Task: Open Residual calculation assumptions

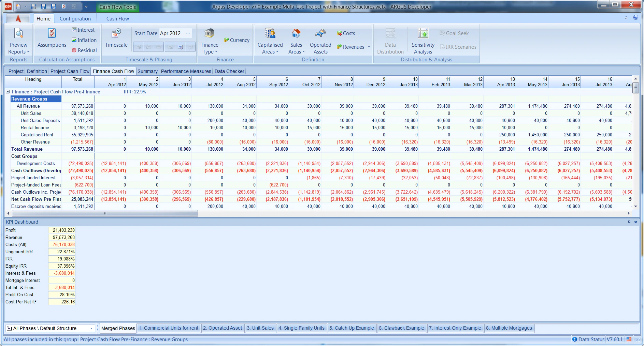Action: (84, 50)
